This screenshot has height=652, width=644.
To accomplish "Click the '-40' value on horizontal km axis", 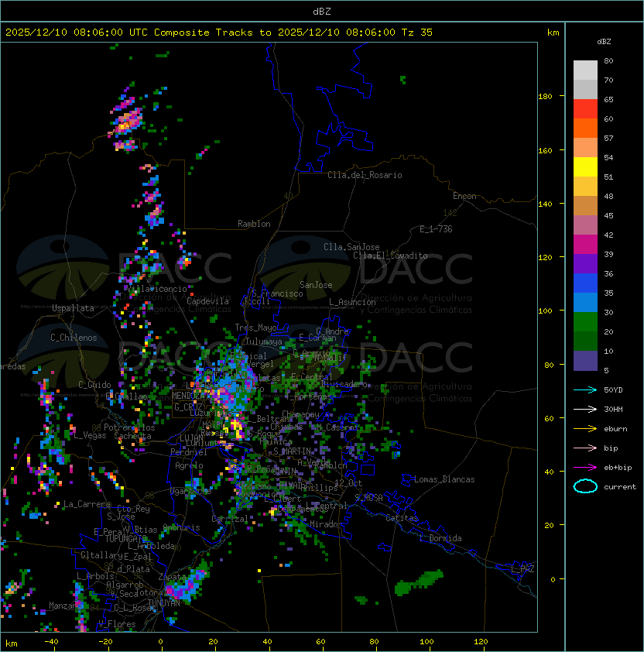I will pyautogui.click(x=51, y=642).
